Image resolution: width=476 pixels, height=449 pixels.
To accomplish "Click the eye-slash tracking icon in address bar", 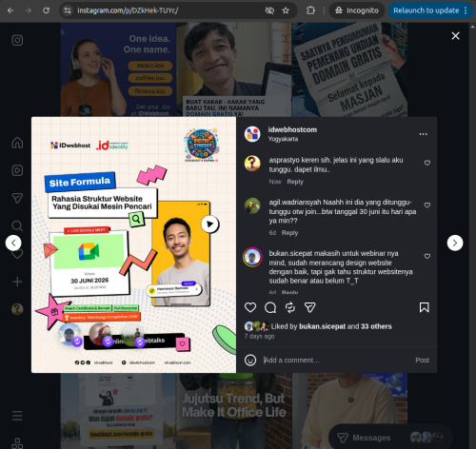I will [269, 10].
